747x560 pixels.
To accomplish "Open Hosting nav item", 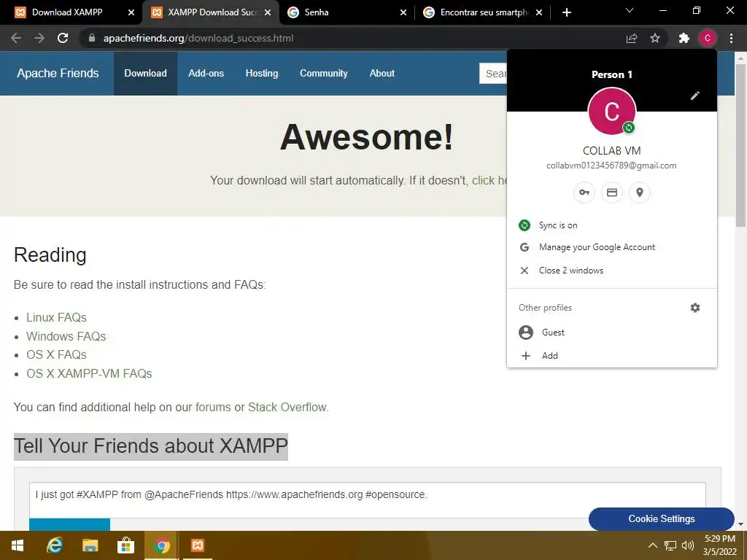I will [x=262, y=74].
